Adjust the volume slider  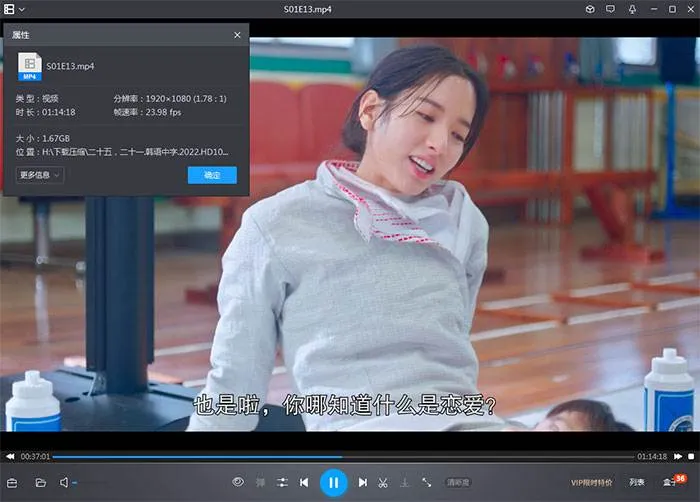pyautogui.click(x=89, y=483)
